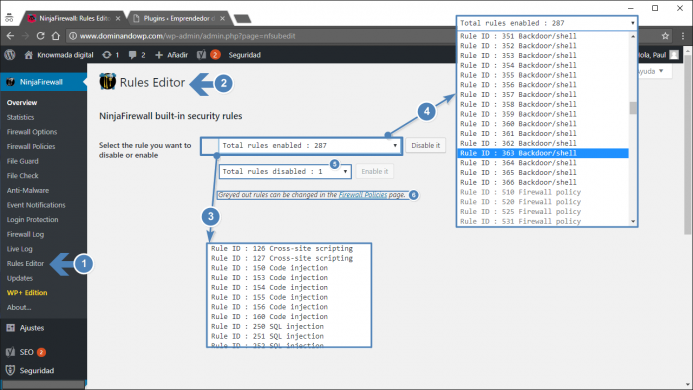The image size is (693, 390).
Task: Click the Añadir new content item
Action: 171,55
